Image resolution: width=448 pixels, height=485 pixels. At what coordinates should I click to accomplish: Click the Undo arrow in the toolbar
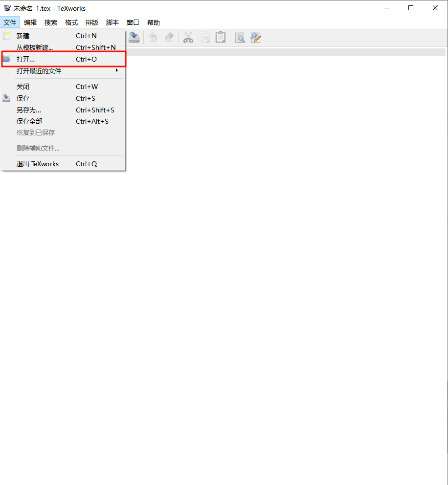coord(153,38)
